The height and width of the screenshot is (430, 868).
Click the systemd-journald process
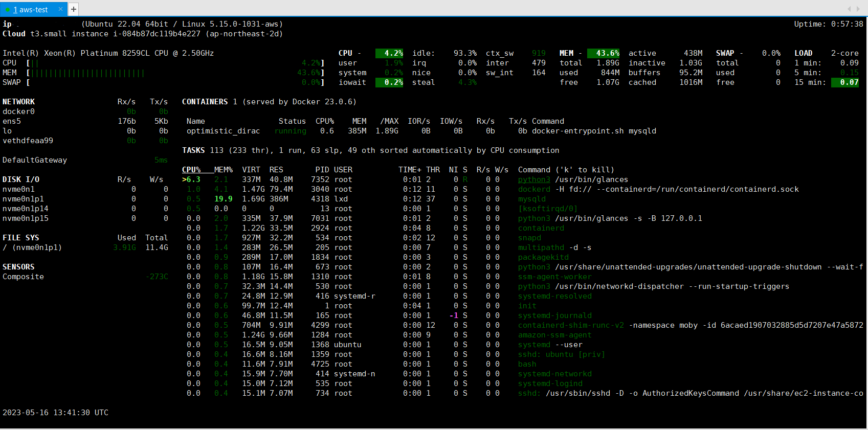[x=555, y=315]
